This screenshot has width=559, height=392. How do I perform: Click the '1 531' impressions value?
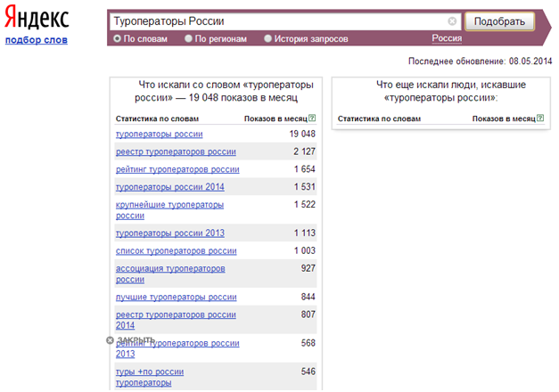tap(304, 187)
